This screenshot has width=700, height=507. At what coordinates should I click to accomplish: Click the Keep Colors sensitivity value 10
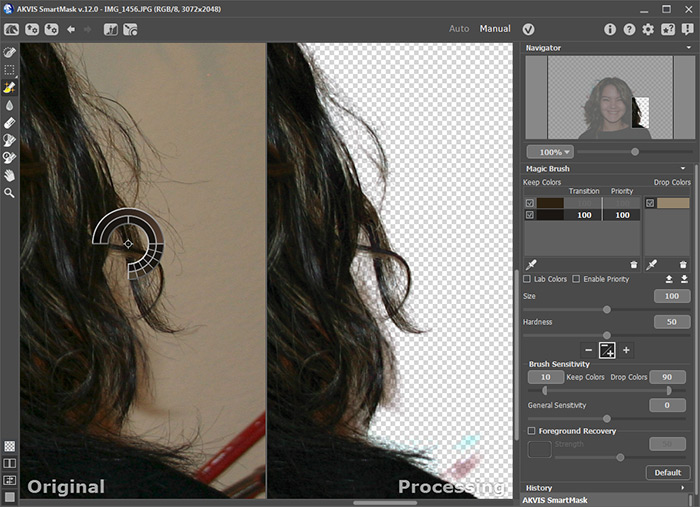(x=546, y=377)
